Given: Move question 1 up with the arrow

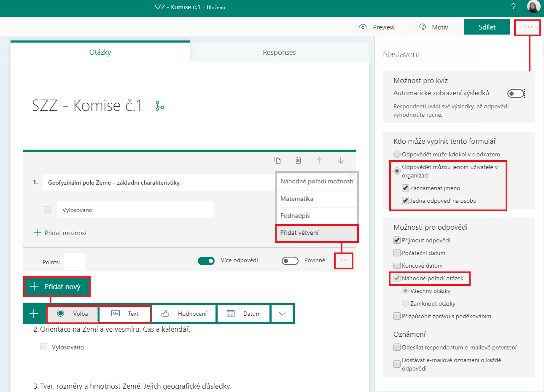Looking at the screenshot, I should [320, 160].
